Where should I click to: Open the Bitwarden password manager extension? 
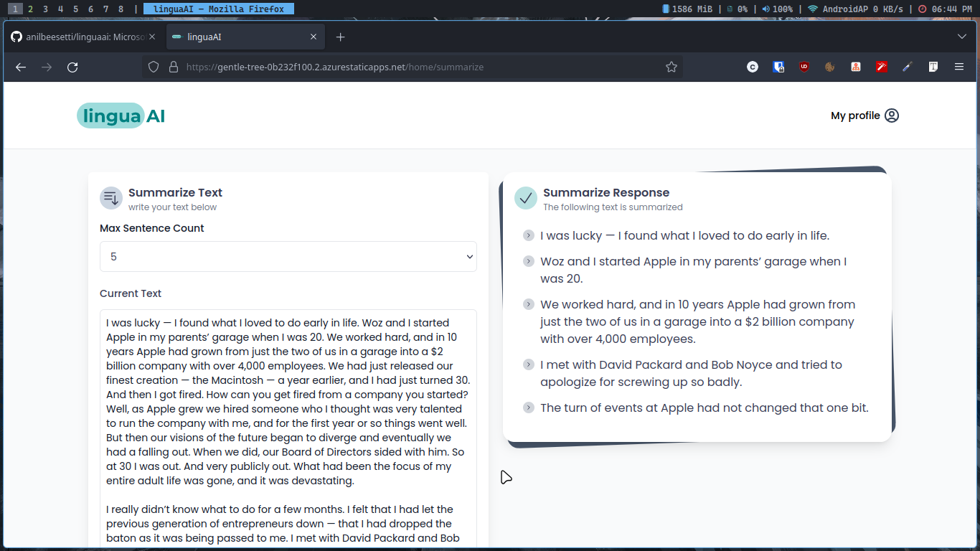click(778, 66)
